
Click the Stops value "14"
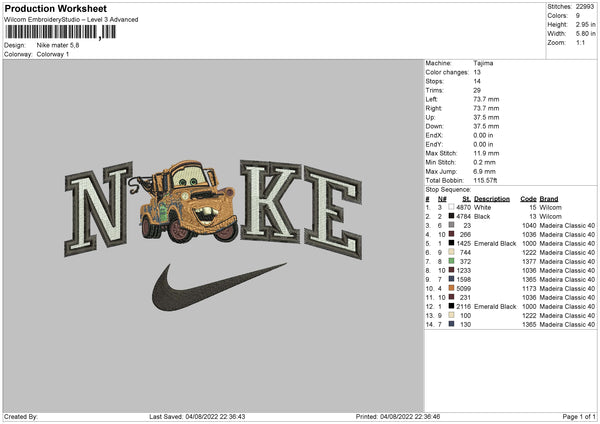coord(477,81)
